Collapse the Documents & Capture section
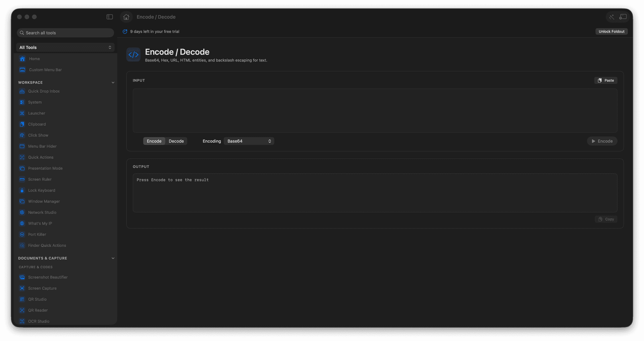Viewport: 644px width, 341px height. [x=113, y=258]
